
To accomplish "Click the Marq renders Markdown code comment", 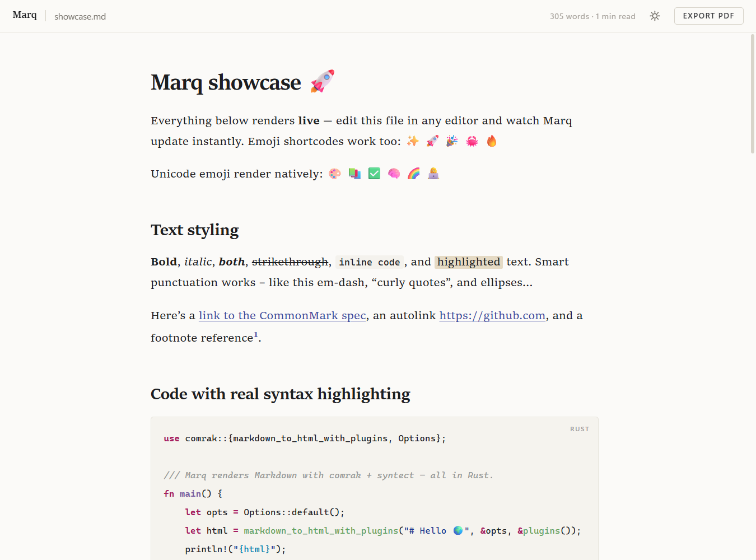I will point(329,475).
